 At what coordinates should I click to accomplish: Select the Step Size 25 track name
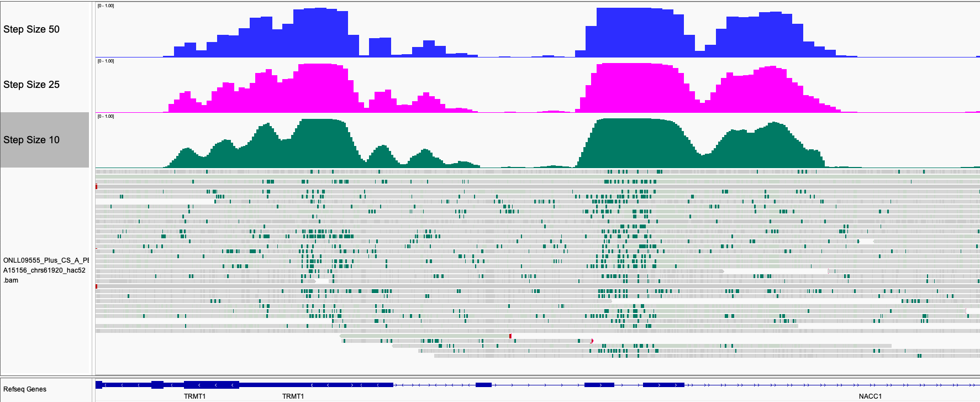(x=31, y=85)
